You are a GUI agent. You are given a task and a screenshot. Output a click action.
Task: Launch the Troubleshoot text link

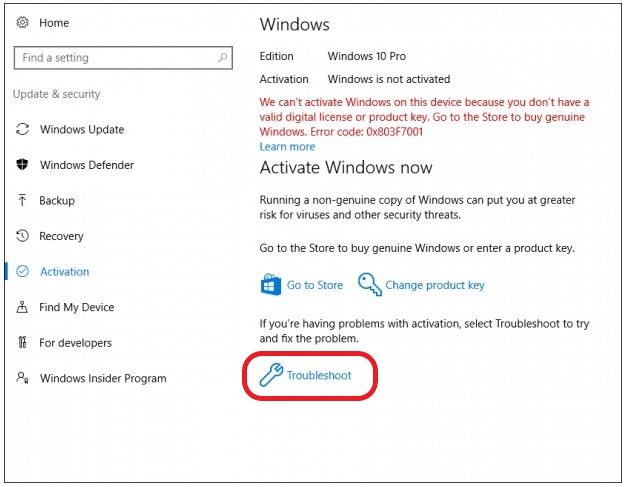pyautogui.click(x=319, y=375)
